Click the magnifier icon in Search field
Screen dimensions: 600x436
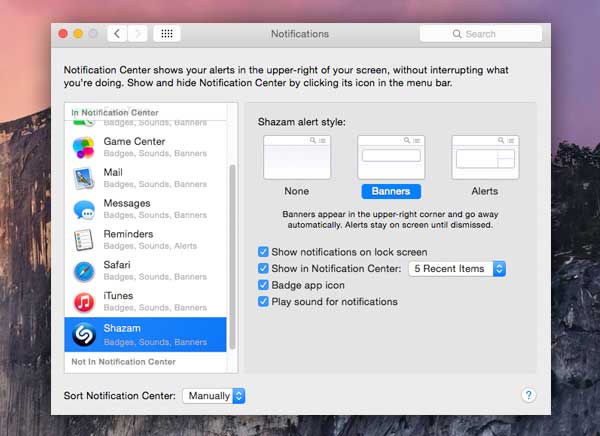(x=457, y=34)
